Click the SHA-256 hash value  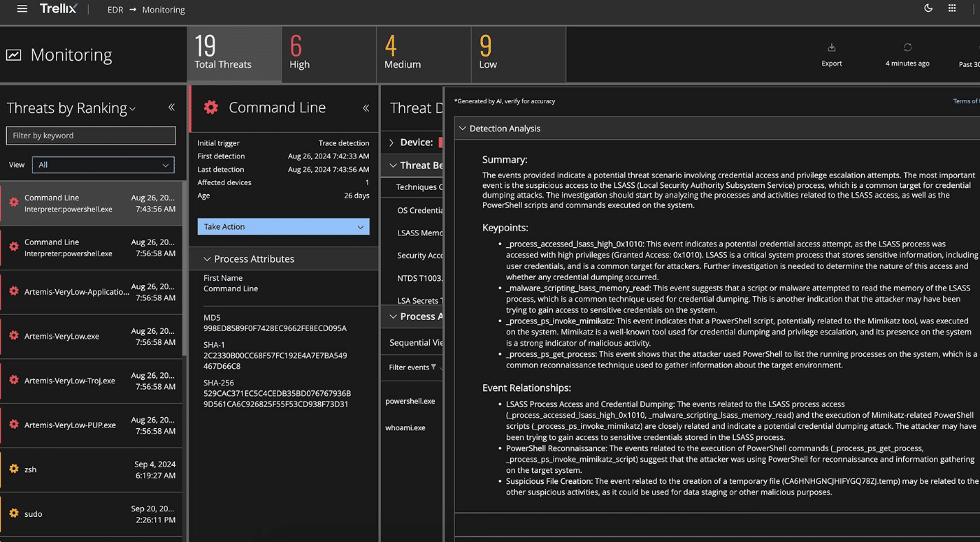(x=278, y=399)
